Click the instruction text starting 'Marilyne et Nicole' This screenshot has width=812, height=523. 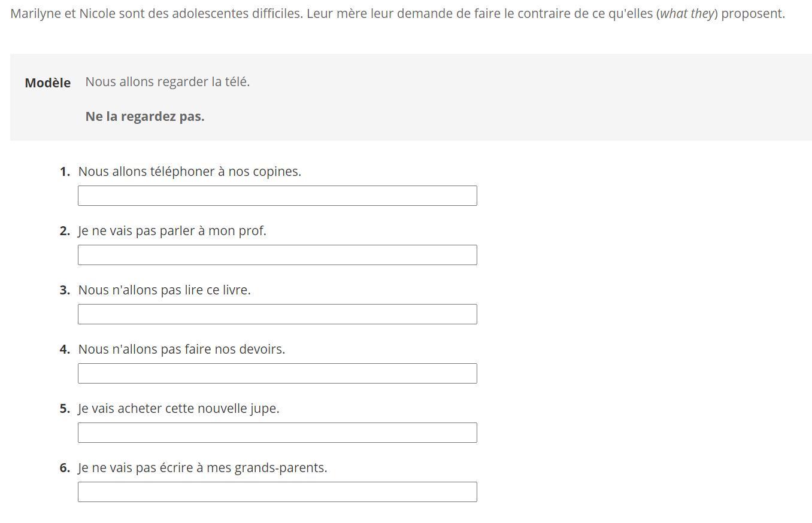click(398, 14)
